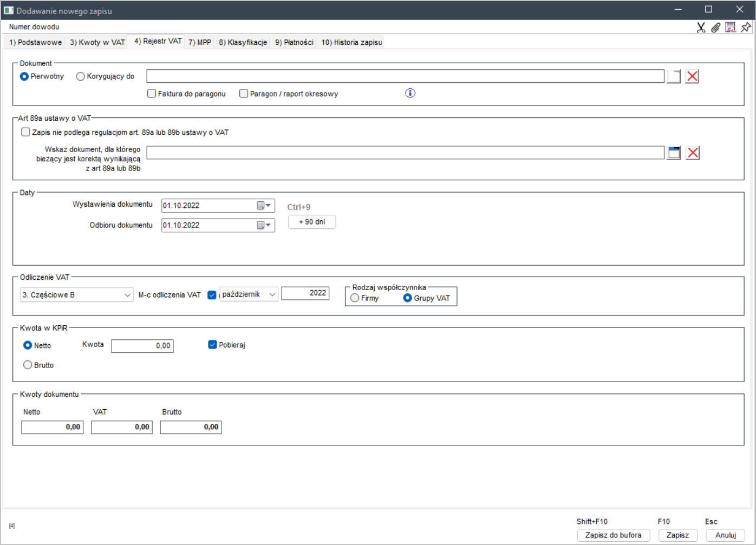The image size is (756, 545).
Task: Open attachments via the paperclip icon
Action: 715,28
